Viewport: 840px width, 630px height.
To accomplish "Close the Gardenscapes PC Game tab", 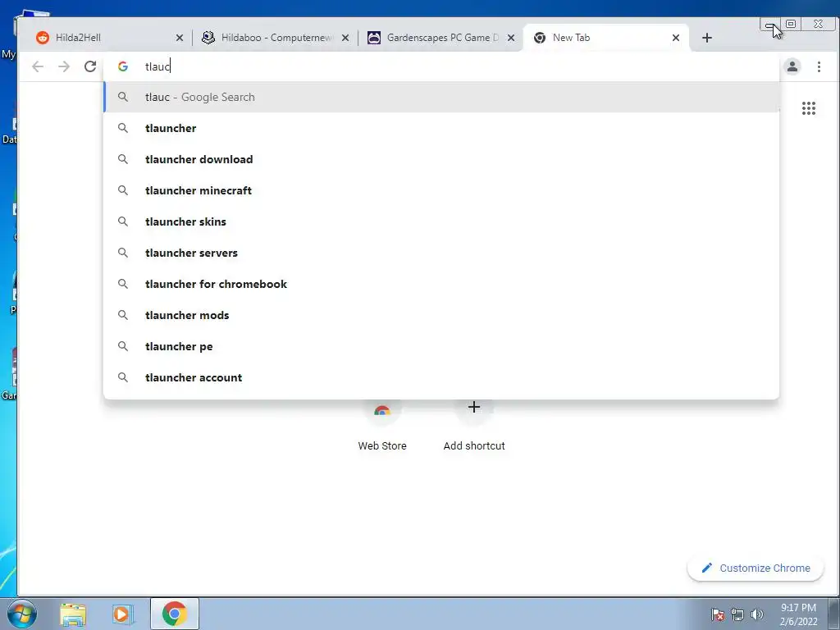I will pyautogui.click(x=510, y=38).
